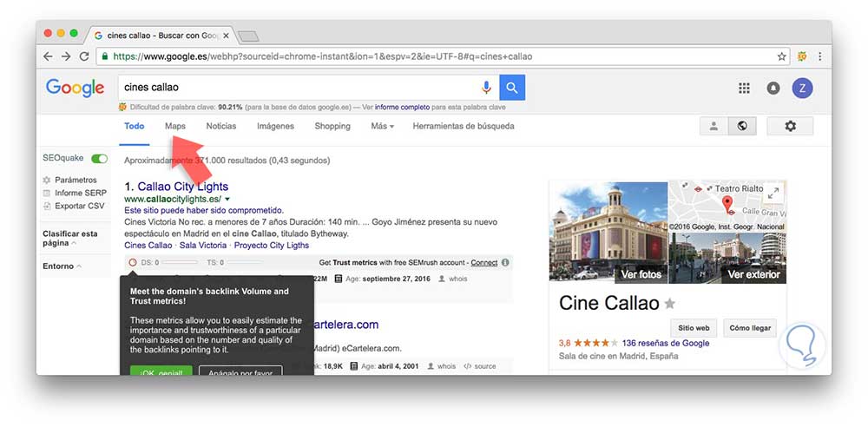Click the red DS circle icon
The width and height of the screenshot is (868, 427).
132,262
